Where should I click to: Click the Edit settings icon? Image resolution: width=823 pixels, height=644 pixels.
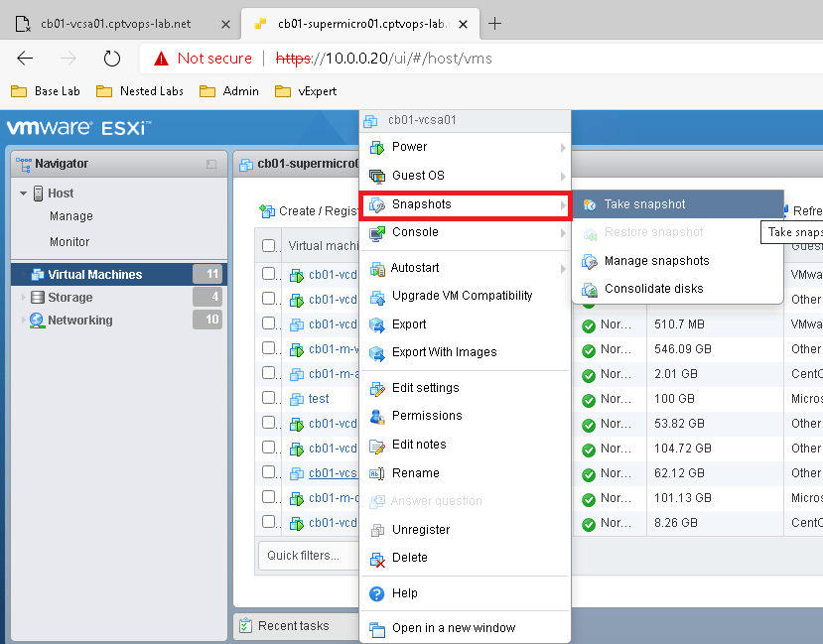pos(376,388)
